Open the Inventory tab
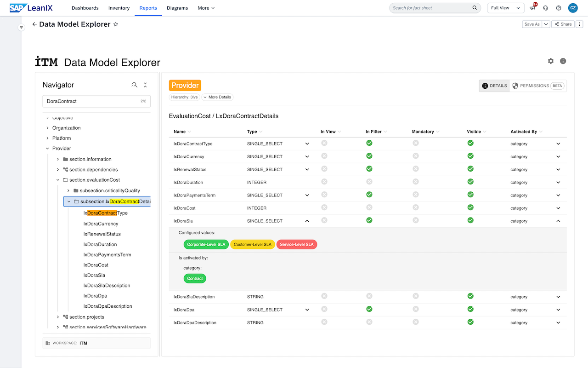Viewport: 588px width, 368px height. click(x=119, y=8)
